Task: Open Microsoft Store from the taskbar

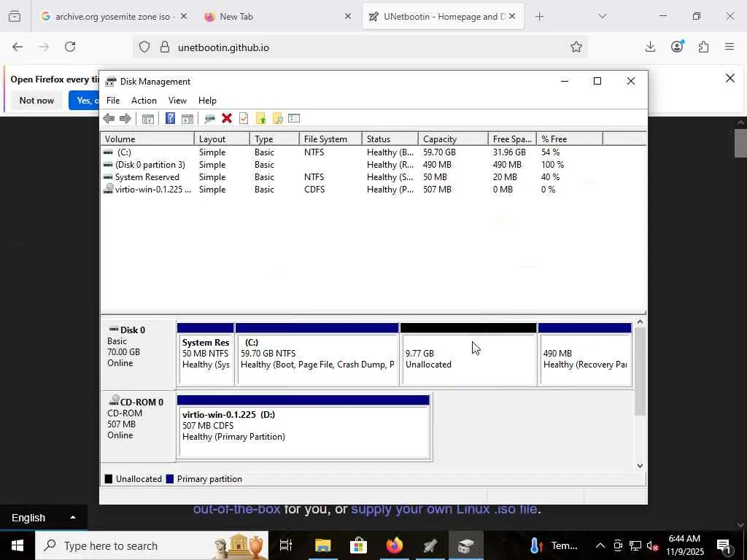Action: click(x=358, y=545)
